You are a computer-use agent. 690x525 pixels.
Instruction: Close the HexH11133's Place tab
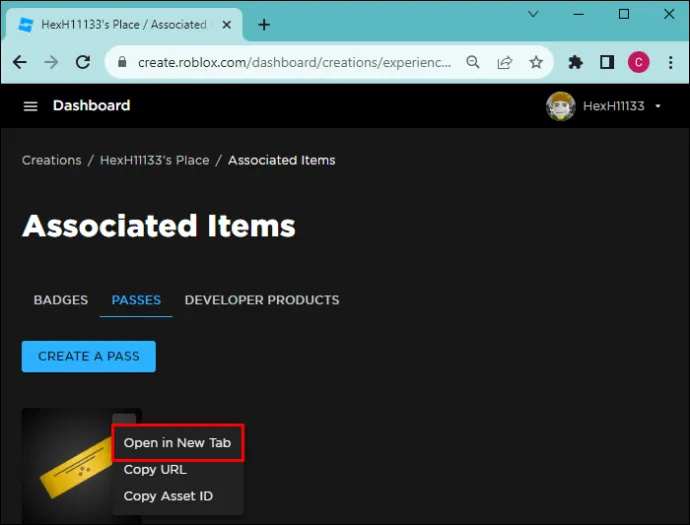tap(227, 25)
